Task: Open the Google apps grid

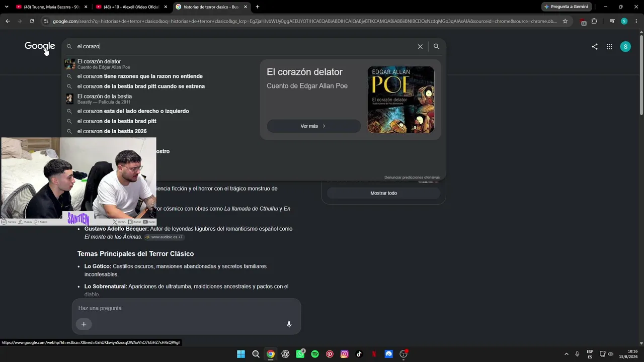Action: (x=609, y=47)
